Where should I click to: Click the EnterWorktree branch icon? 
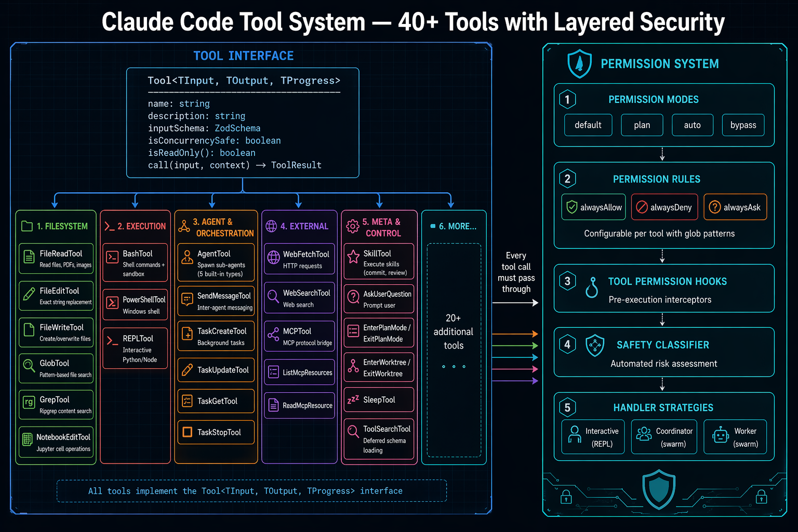(x=353, y=366)
